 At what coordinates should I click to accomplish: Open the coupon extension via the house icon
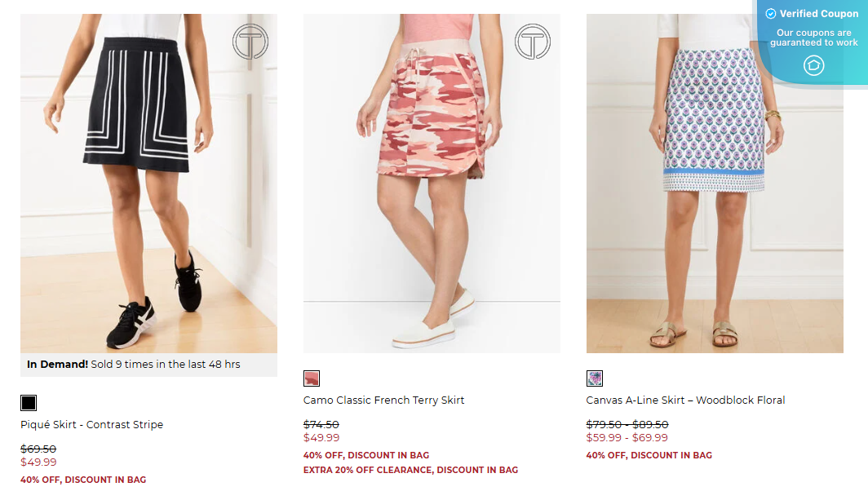click(x=813, y=66)
